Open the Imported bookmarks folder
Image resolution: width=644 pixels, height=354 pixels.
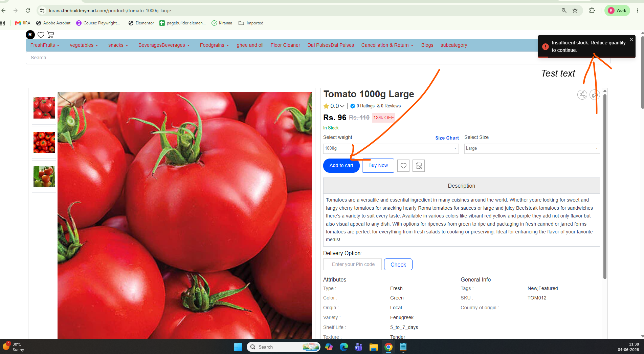(251, 23)
